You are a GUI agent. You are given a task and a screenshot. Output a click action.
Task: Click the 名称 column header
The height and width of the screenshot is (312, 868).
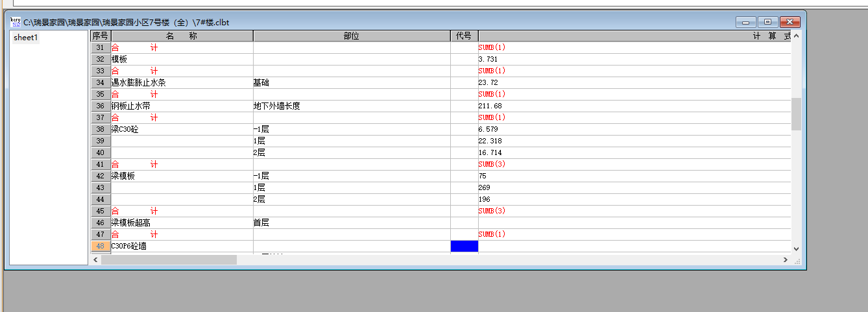click(x=182, y=36)
